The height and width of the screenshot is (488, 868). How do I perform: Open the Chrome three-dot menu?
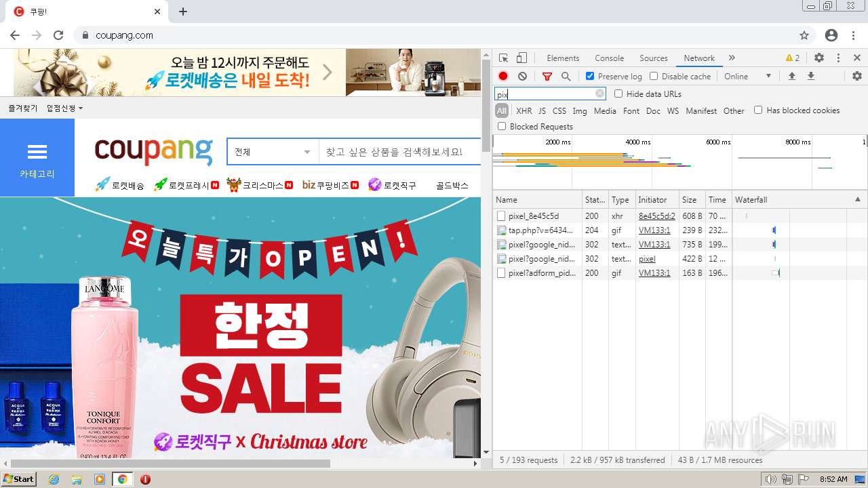coord(853,35)
